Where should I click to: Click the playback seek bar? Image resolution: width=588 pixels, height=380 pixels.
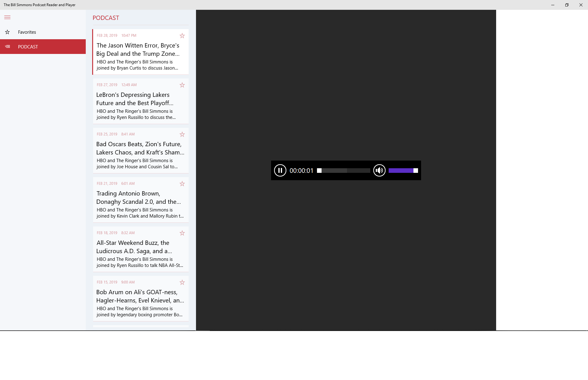[x=343, y=171]
